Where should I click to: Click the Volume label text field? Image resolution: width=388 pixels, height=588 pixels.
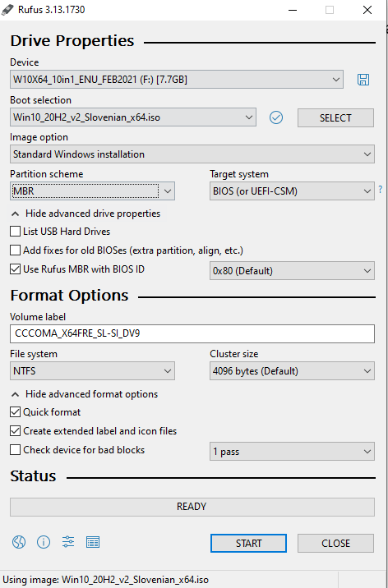[x=192, y=333]
